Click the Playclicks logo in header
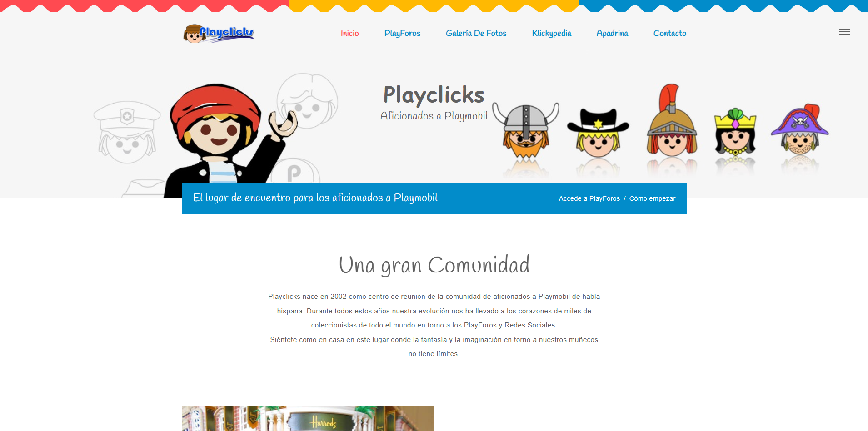This screenshot has height=431, width=868. point(219,33)
